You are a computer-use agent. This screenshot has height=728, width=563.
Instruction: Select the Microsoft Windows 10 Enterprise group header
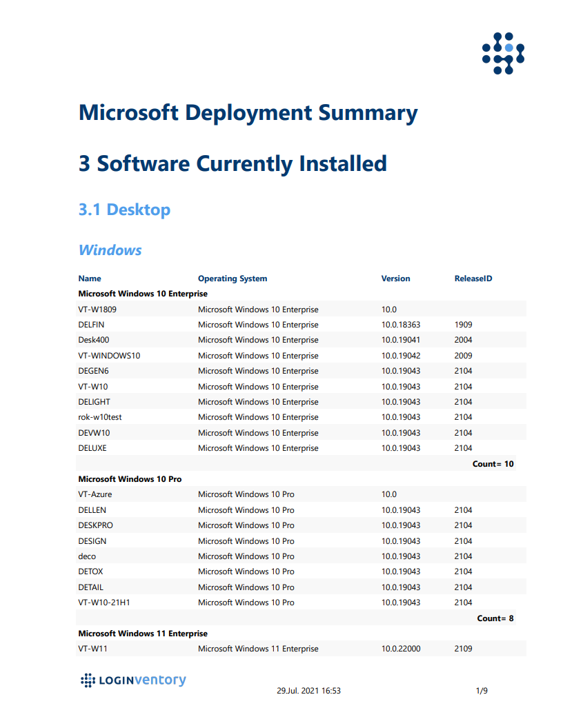tap(143, 294)
